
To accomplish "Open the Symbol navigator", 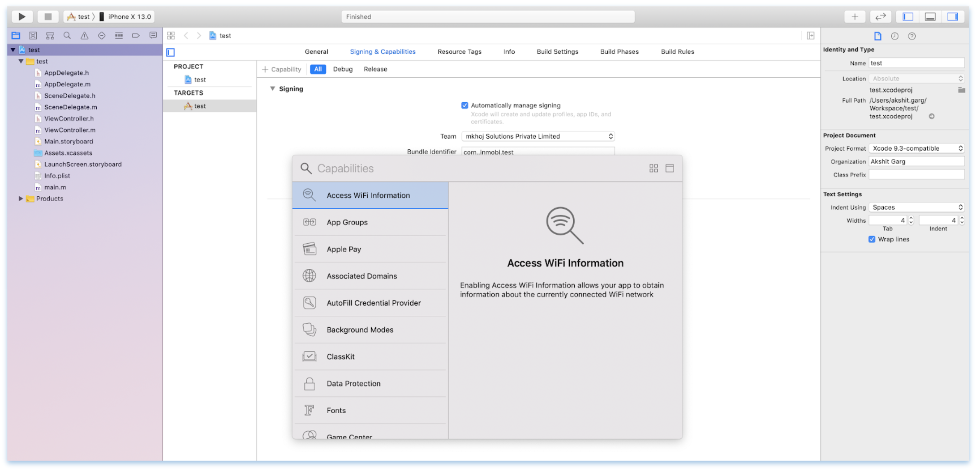I will (x=50, y=36).
